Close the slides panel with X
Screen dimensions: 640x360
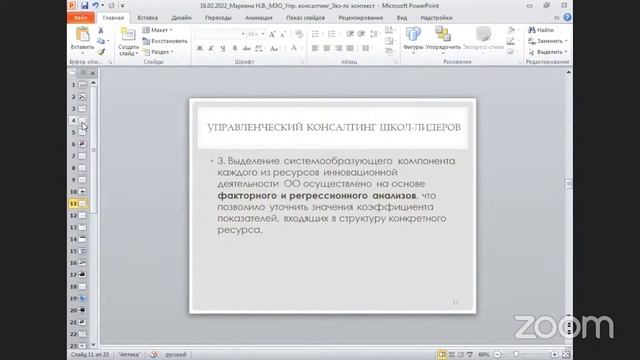(x=93, y=73)
